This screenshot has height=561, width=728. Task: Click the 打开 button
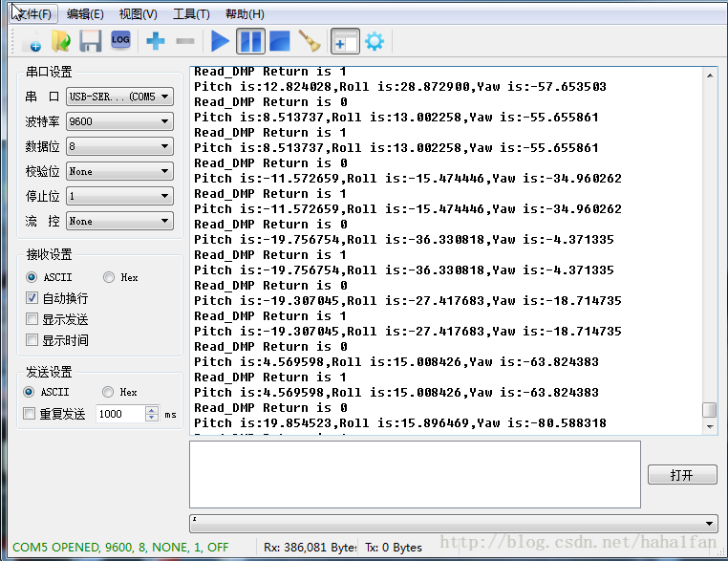pos(682,475)
